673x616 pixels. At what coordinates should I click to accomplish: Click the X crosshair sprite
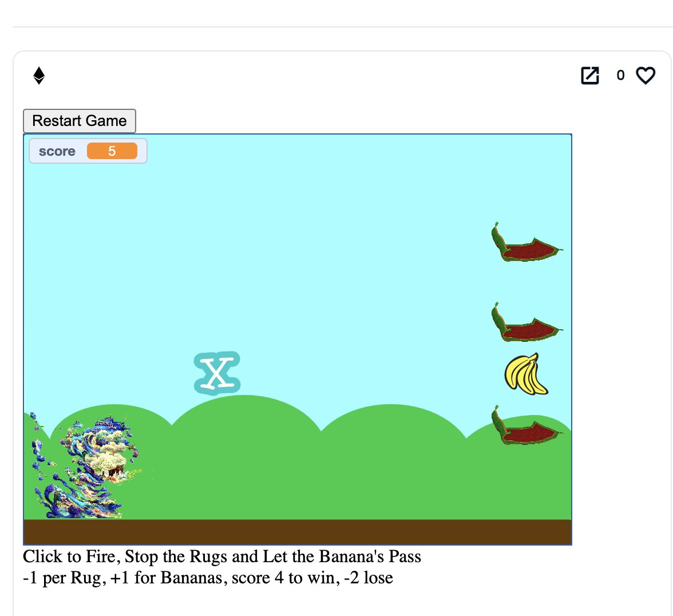tap(217, 373)
